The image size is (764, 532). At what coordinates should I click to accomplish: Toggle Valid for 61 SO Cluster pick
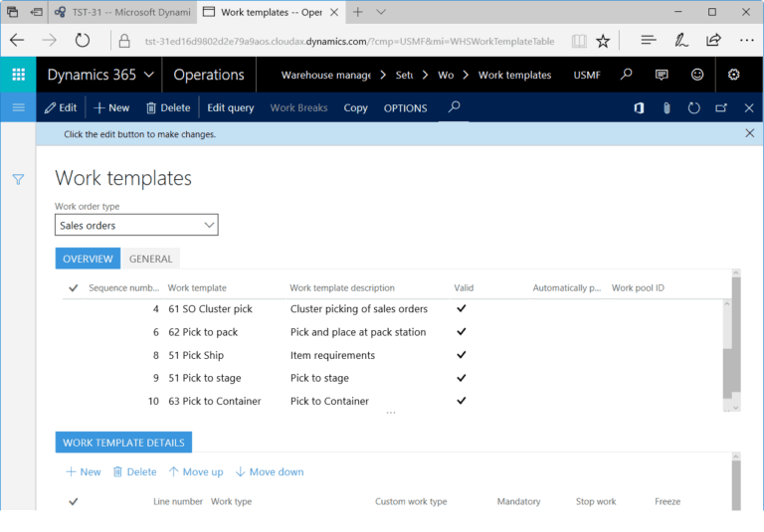click(461, 308)
